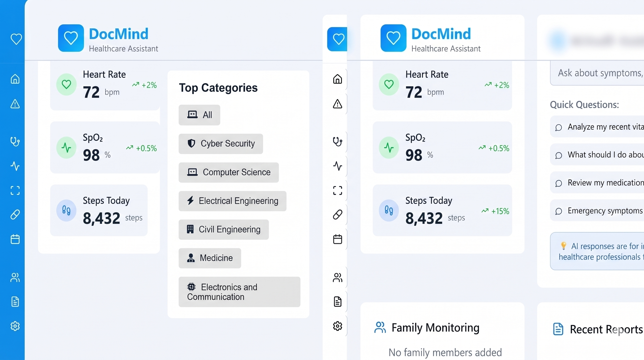The image size is (644, 360).
Task: Select the scan frame icon in the blue sidebar
Action: pyautogui.click(x=15, y=190)
